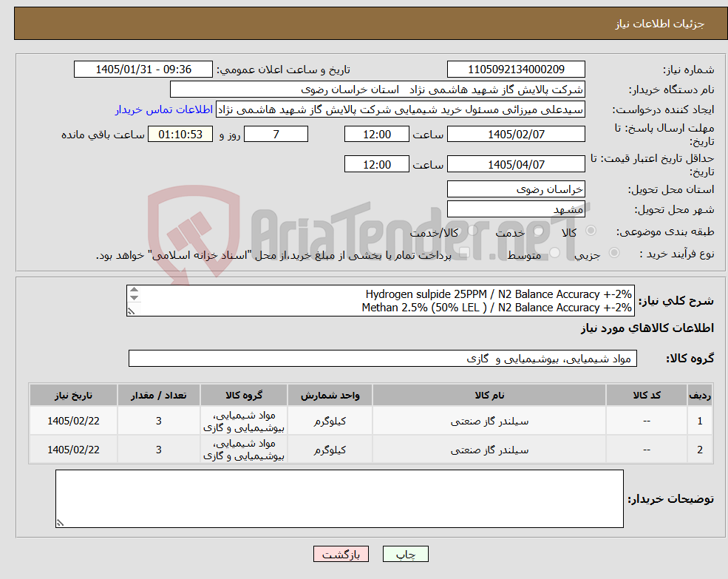This screenshot has height=579, width=728.
Task: Click row 2 need date 1405/02/22
Action: 73,450
